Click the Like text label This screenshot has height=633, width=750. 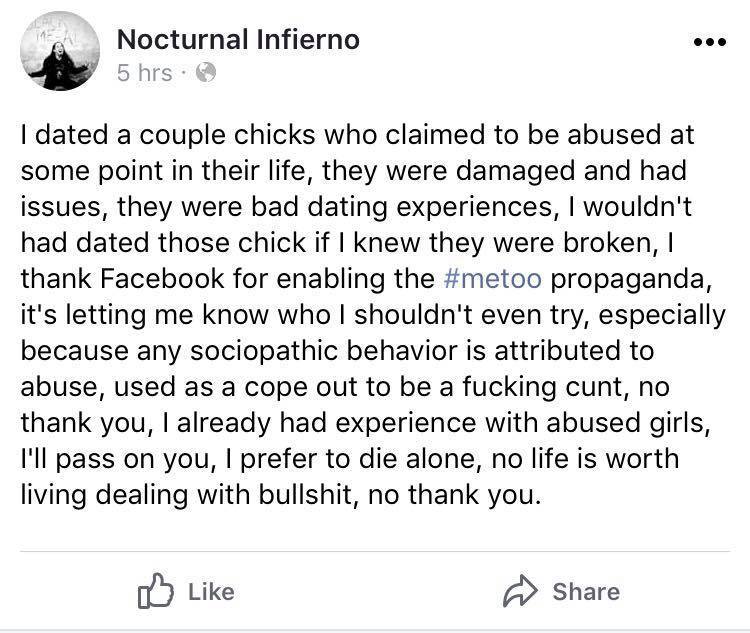click(211, 592)
